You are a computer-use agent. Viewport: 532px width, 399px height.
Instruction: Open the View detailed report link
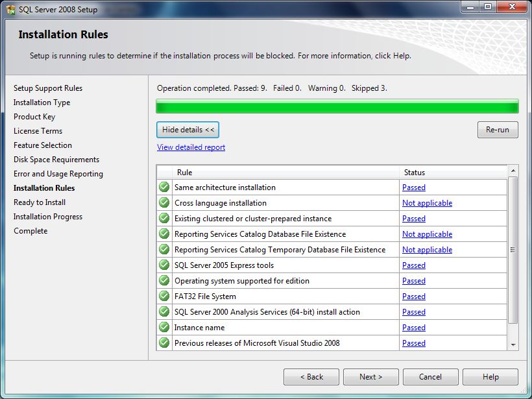(x=191, y=147)
